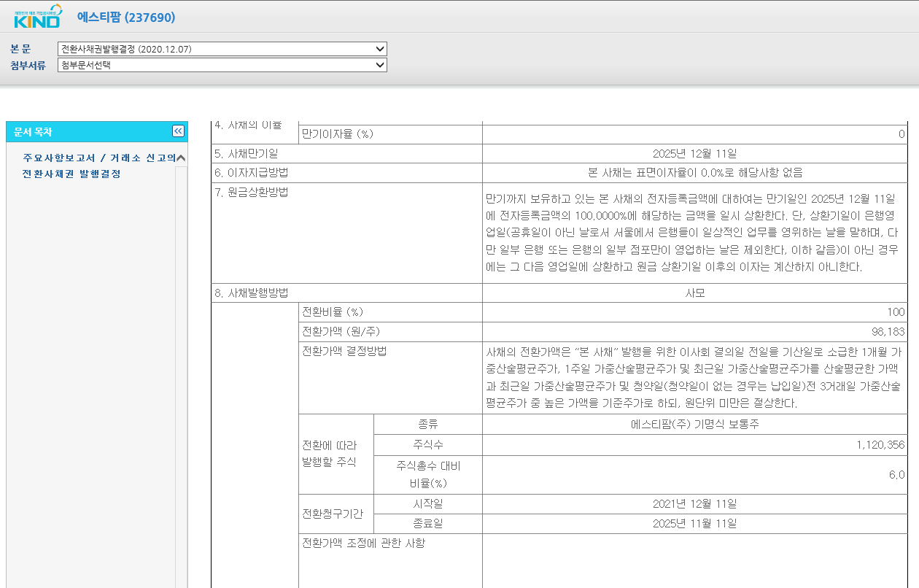
Task: Click the 전환청구기간 label
Action: pyautogui.click(x=333, y=514)
